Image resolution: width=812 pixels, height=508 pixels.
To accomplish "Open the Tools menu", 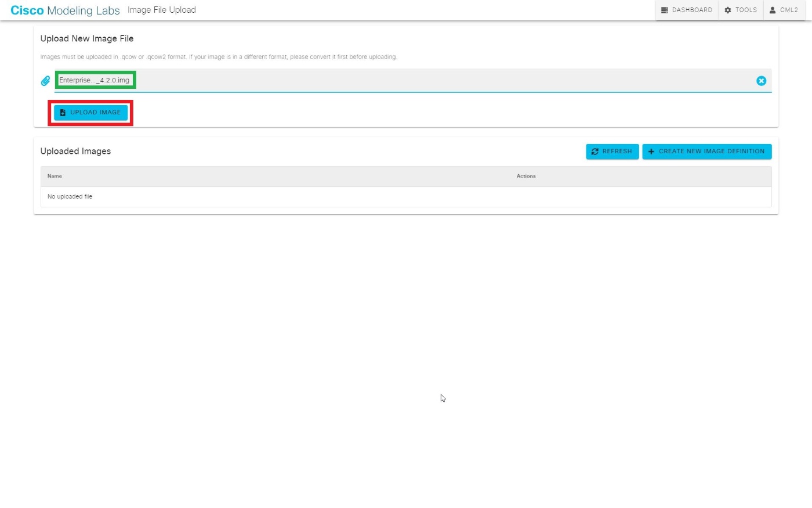I will [741, 10].
